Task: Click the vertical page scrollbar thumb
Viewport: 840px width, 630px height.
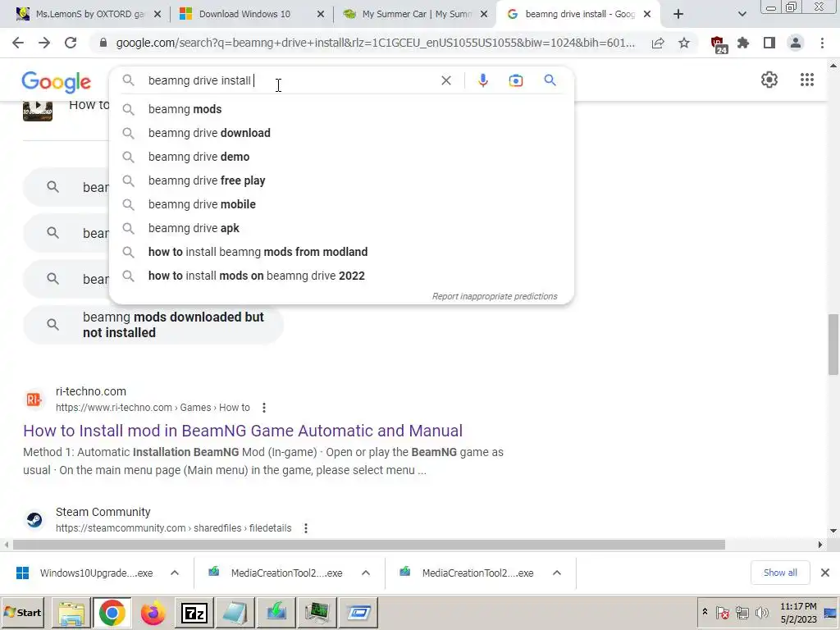Action: coord(833,345)
